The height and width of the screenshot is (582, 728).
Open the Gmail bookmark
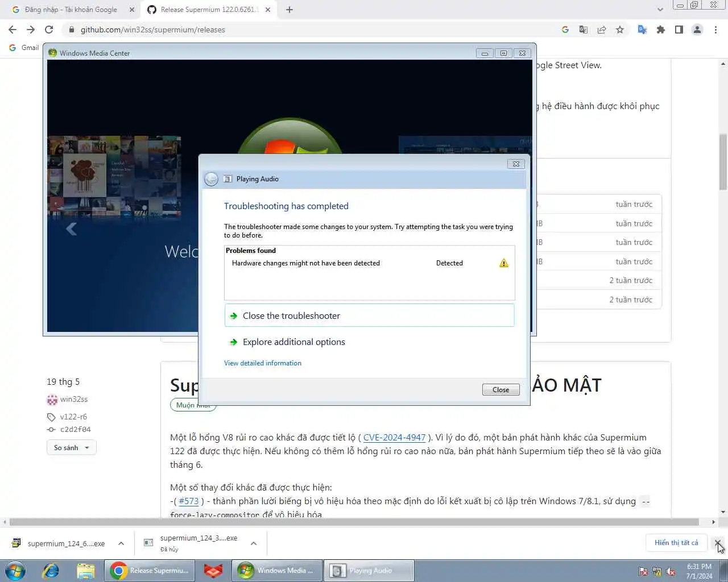[24, 48]
